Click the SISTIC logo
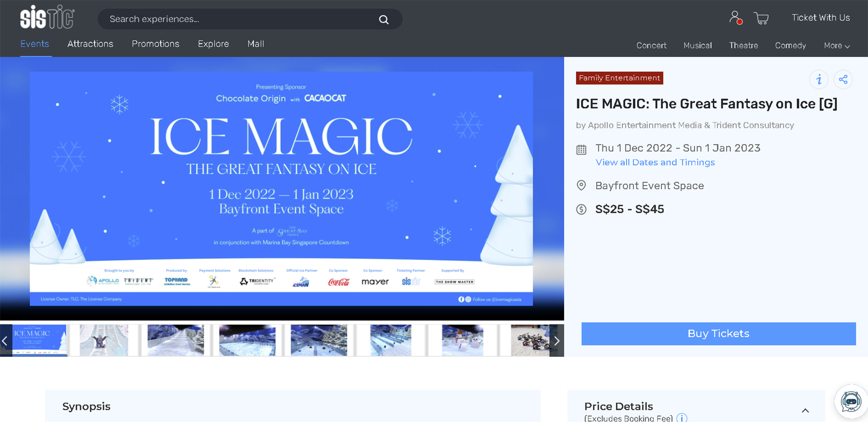 47,18
